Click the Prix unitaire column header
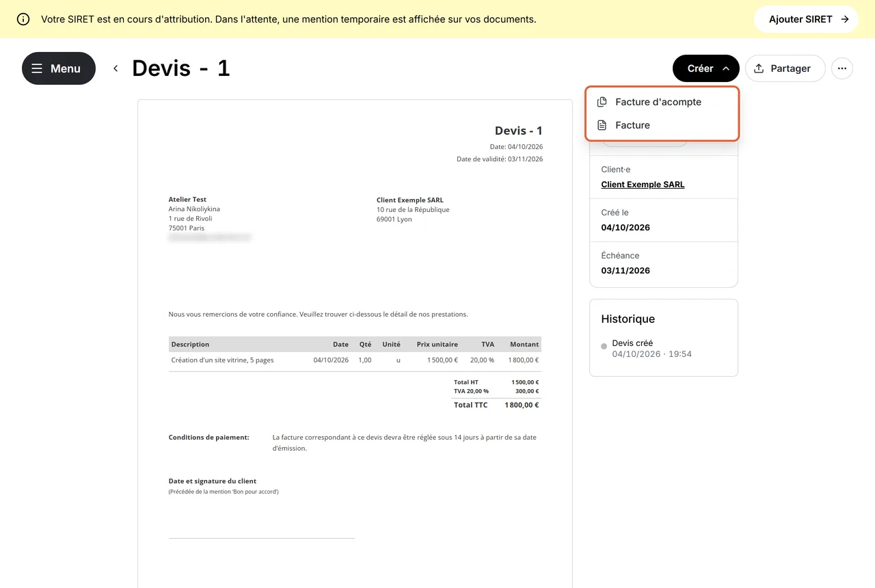Image resolution: width=875 pixels, height=588 pixels. (437, 344)
